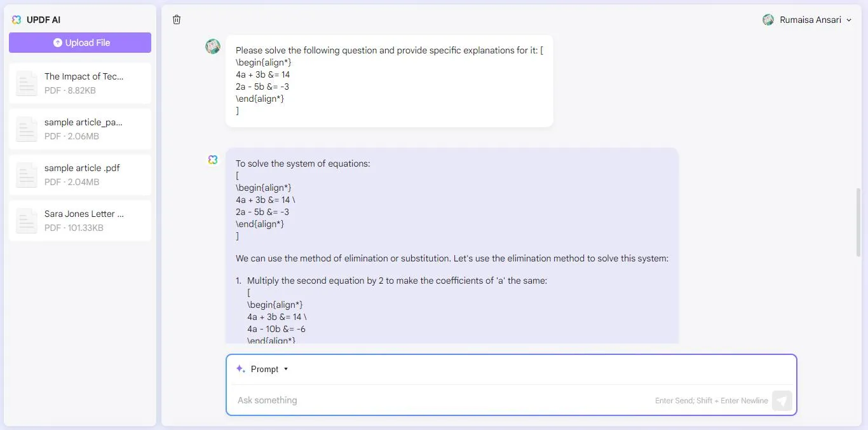Click Rumaisa Ansari profile picture
This screenshot has width=868, height=430.
768,20
